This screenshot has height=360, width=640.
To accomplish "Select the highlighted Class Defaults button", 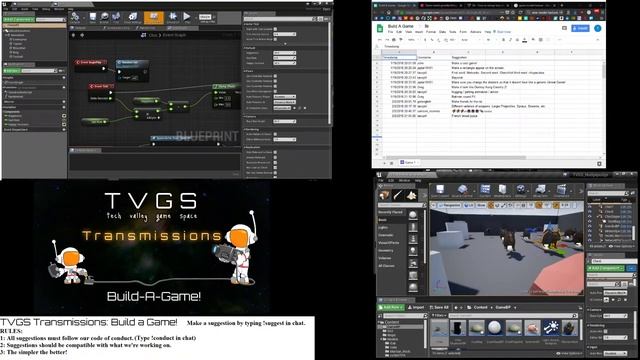I will pyautogui.click(x=154, y=17).
